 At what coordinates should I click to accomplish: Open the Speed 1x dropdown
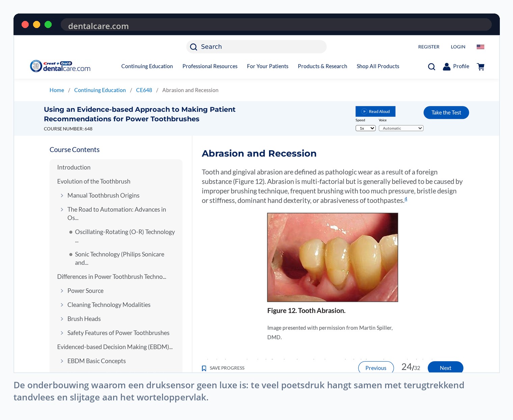(366, 128)
